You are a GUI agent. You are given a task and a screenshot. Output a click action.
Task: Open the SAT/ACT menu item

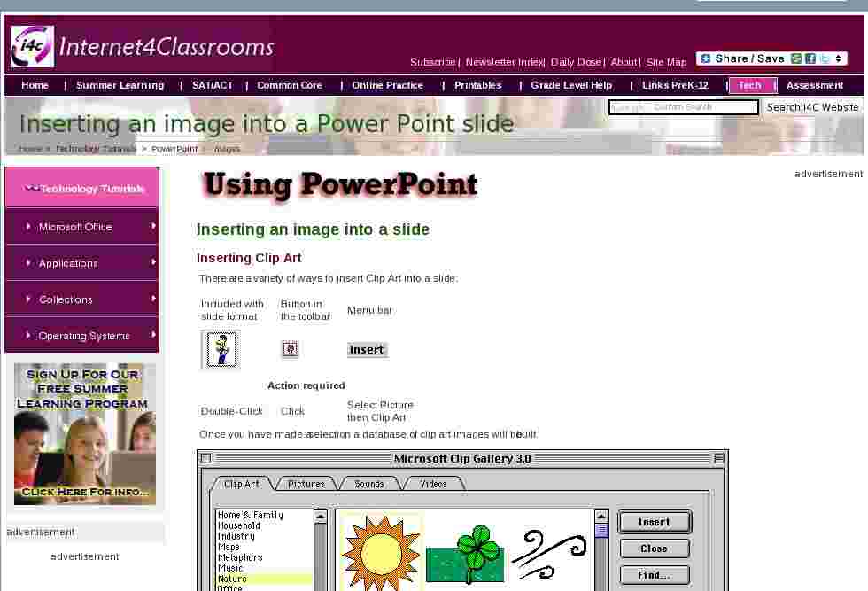pos(213,85)
